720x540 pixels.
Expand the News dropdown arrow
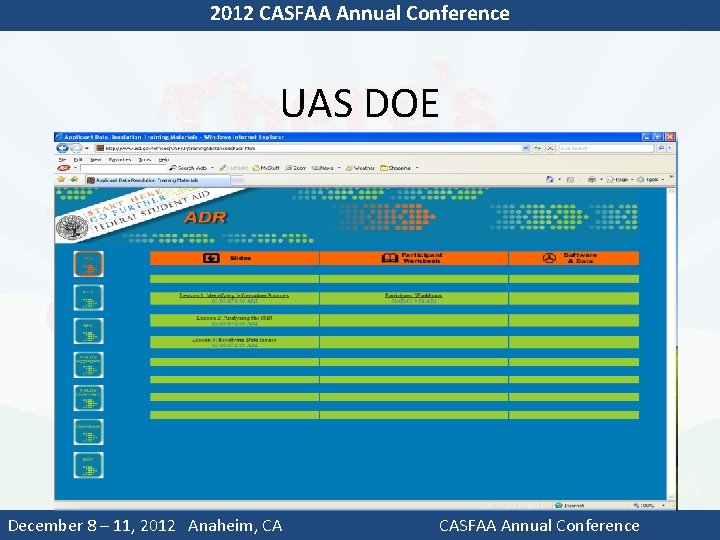339,168
